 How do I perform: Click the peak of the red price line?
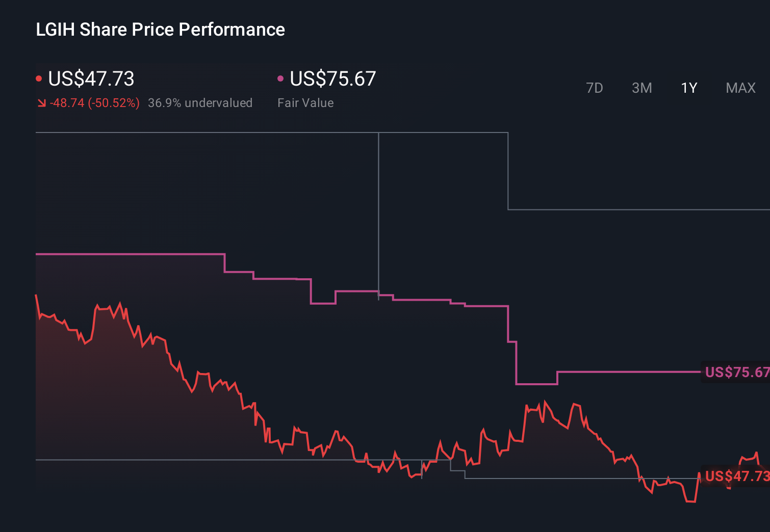(x=36, y=295)
